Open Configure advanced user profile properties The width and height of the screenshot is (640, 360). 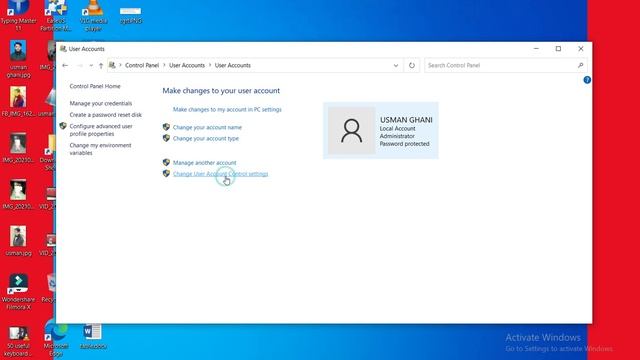pyautogui.click(x=101, y=130)
